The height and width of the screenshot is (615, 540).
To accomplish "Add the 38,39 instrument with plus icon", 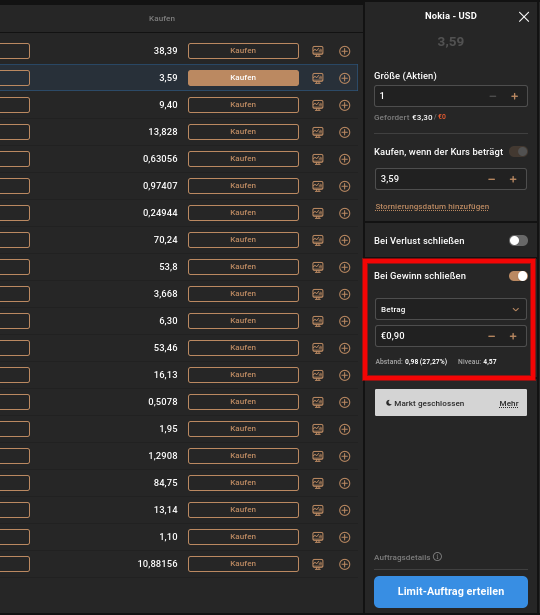I will coord(344,51).
